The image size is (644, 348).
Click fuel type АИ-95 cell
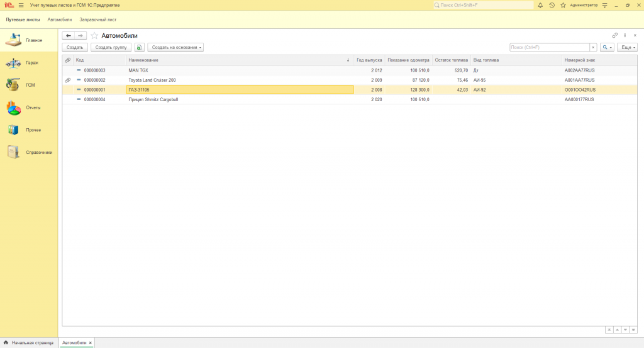tap(516, 80)
